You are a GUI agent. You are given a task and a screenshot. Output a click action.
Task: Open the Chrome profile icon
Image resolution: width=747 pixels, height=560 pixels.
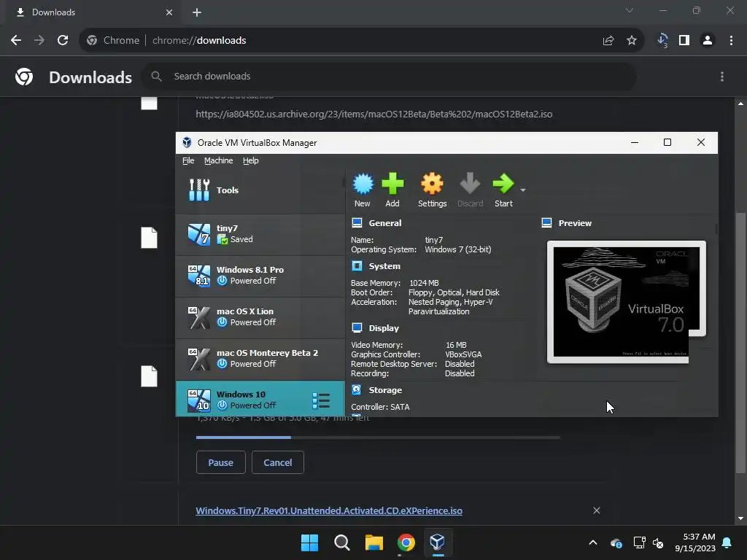[708, 41]
